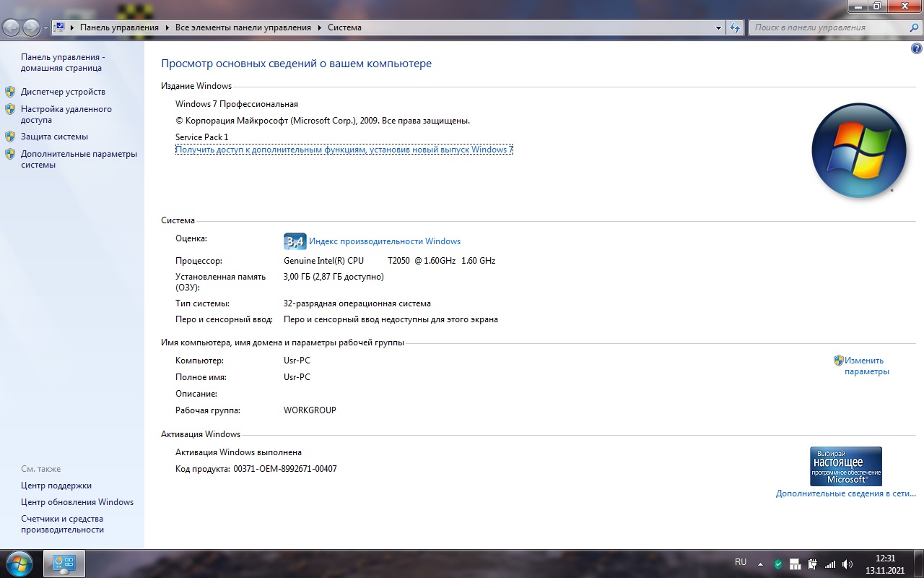Click shield icon beside Защита системы
This screenshot has height=578, width=924.
click(x=10, y=137)
